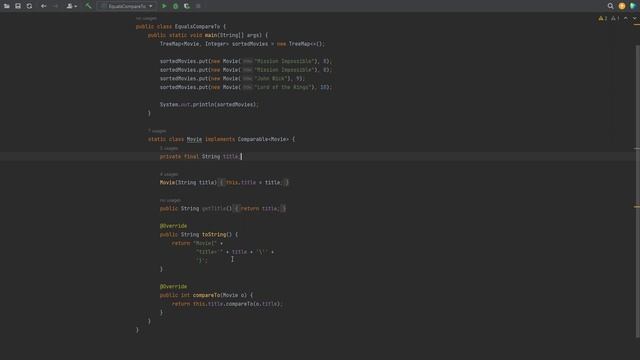
Task: Reload all files from disk
Action: point(29,6)
